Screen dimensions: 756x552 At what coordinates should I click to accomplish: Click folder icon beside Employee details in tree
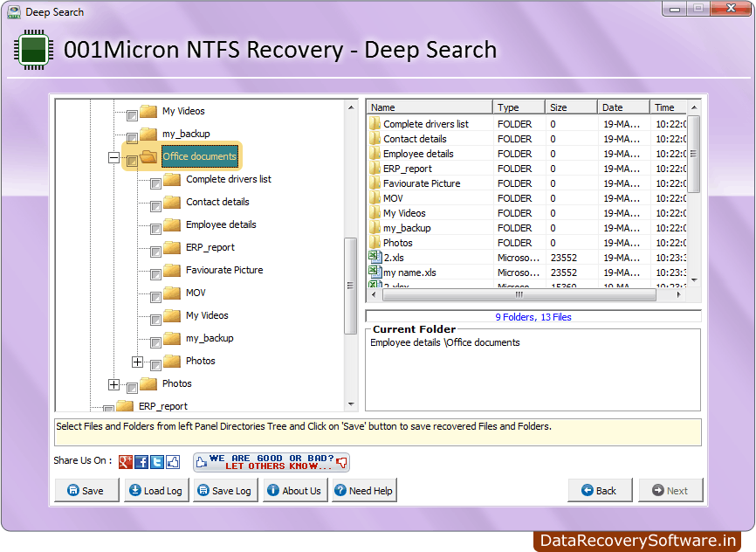coord(172,224)
